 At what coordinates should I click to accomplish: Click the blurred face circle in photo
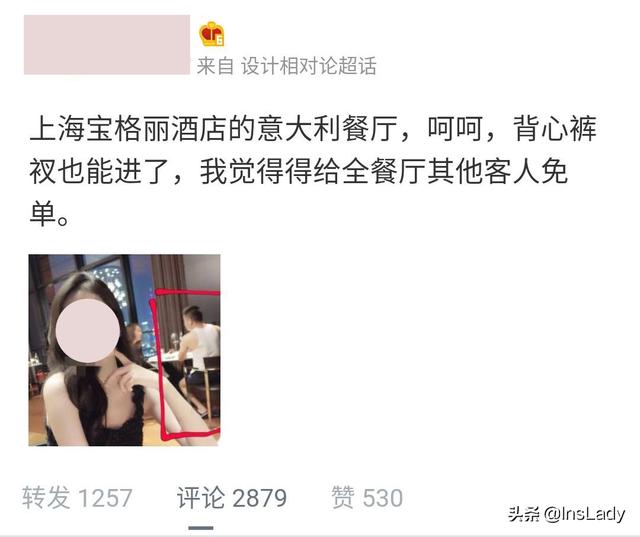tap(88, 331)
